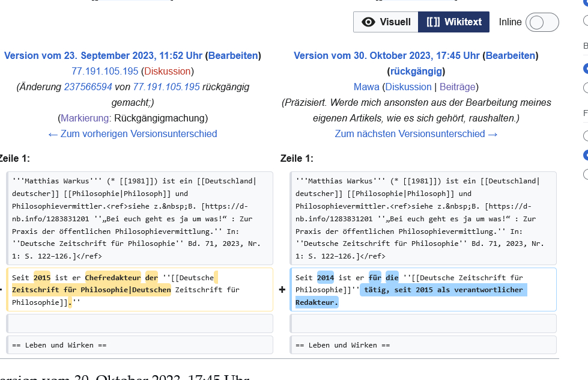
Task: Go to Zum vorherigen Versionsunterschied
Action: click(133, 133)
